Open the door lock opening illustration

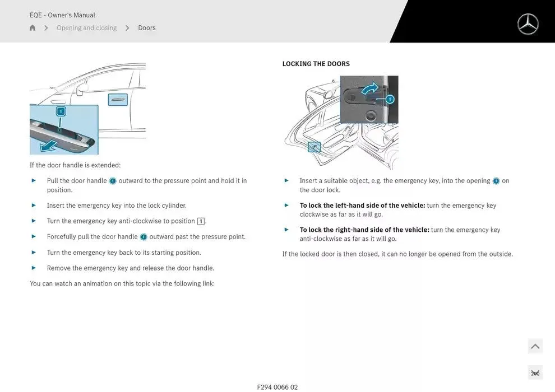tap(341, 123)
